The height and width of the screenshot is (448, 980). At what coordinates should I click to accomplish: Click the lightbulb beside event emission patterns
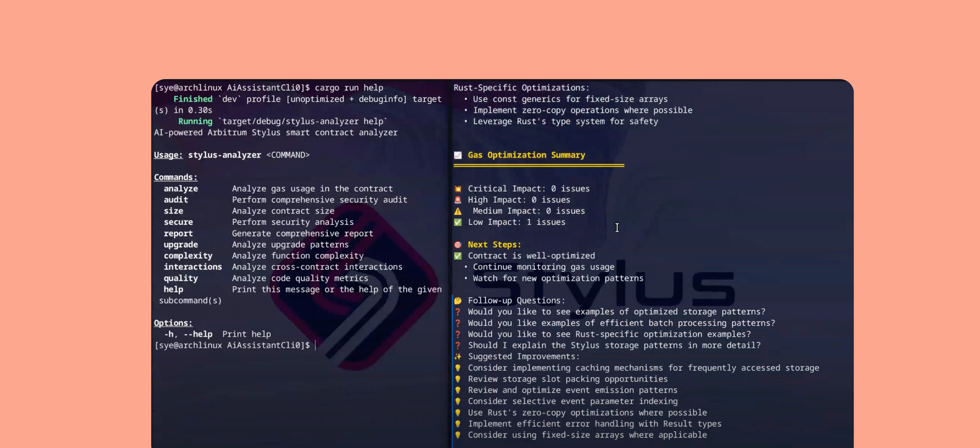(458, 390)
